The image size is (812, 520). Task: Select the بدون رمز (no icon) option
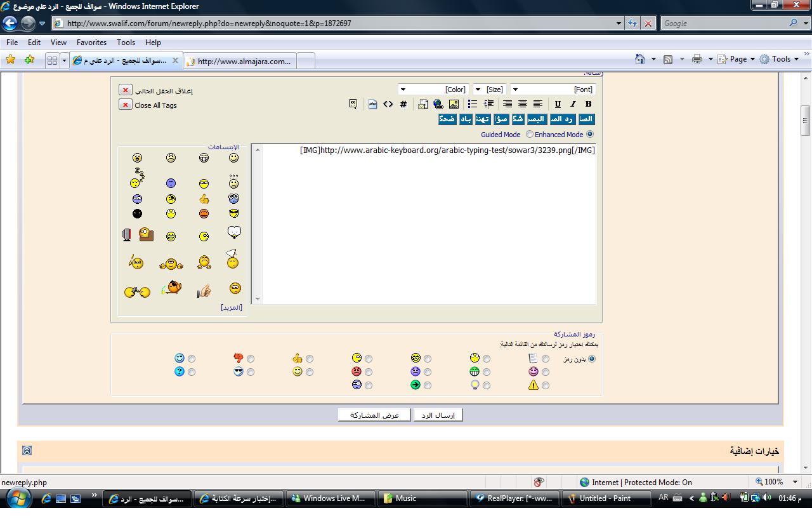tap(592, 359)
